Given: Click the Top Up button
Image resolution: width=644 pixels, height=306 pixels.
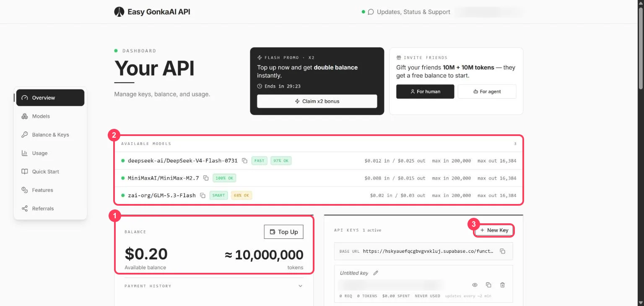Looking at the screenshot, I should pyautogui.click(x=283, y=232).
